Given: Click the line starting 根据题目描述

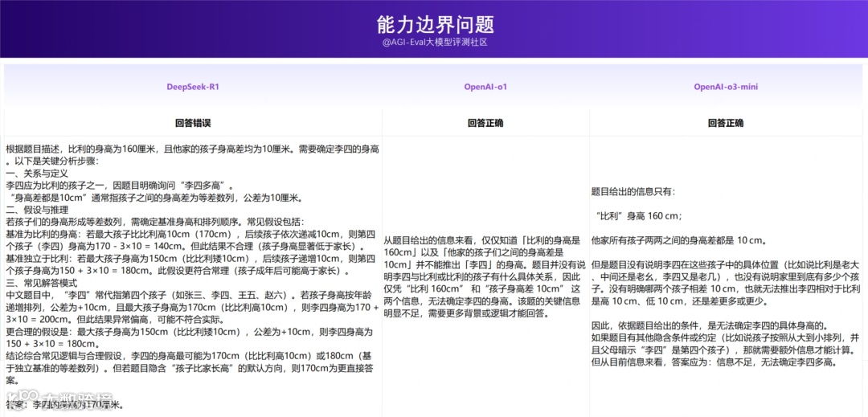Looking at the screenshot, I should (193, 149).
